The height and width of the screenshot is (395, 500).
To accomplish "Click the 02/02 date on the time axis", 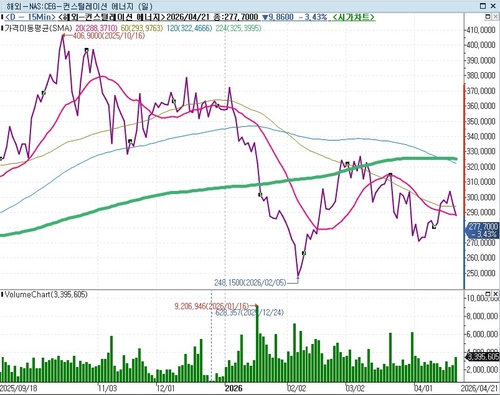I will (296, 388).
